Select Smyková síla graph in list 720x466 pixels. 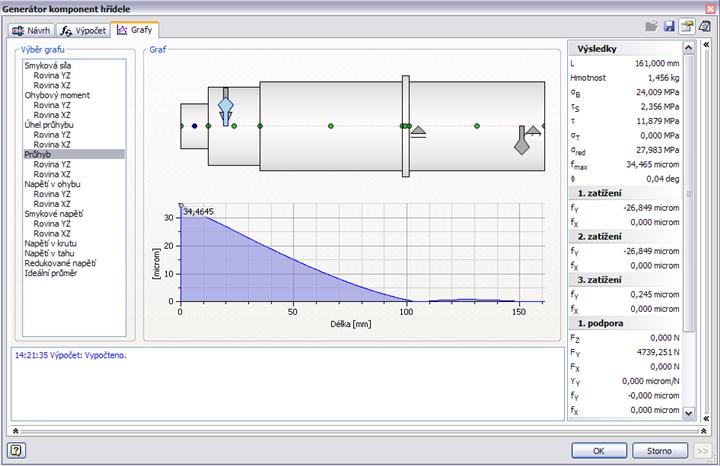[47, 65]
